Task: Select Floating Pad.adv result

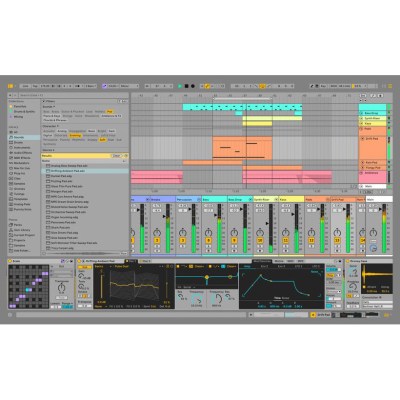Action: [x=85, y=181]
